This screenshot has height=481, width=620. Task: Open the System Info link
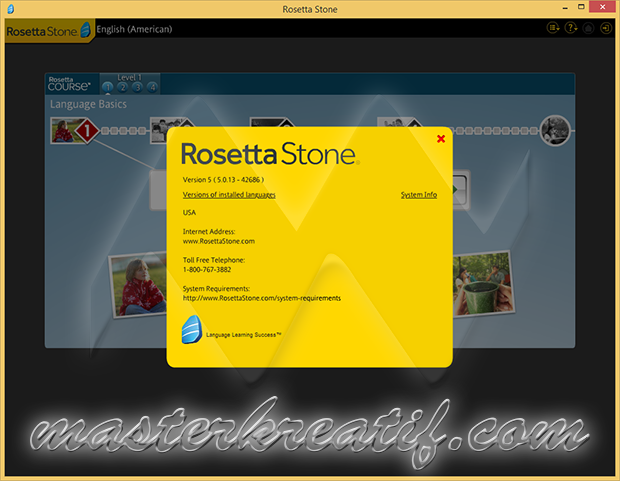pyautogui.click(x=419, y=195)
